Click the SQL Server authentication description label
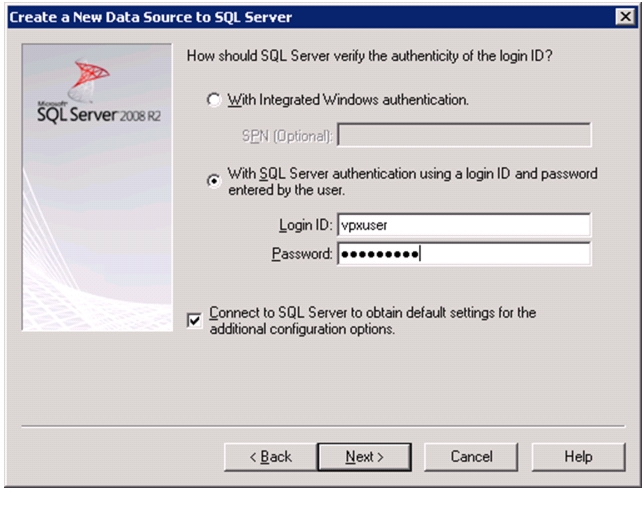 point(412,181)
